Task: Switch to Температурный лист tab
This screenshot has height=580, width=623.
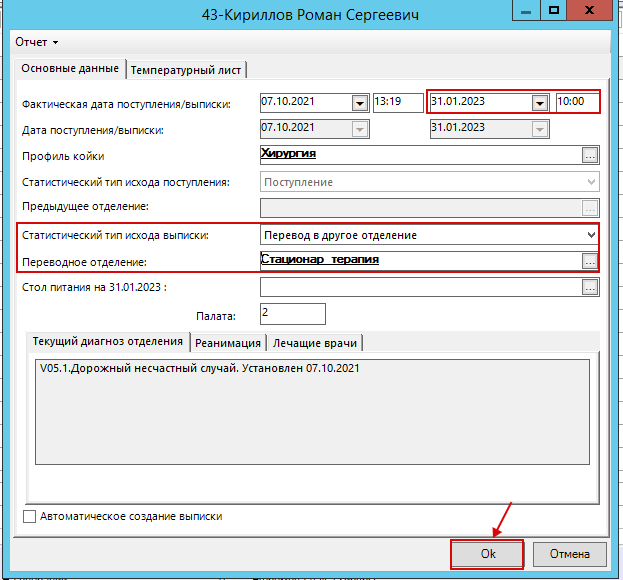Action: click(187, 69)
